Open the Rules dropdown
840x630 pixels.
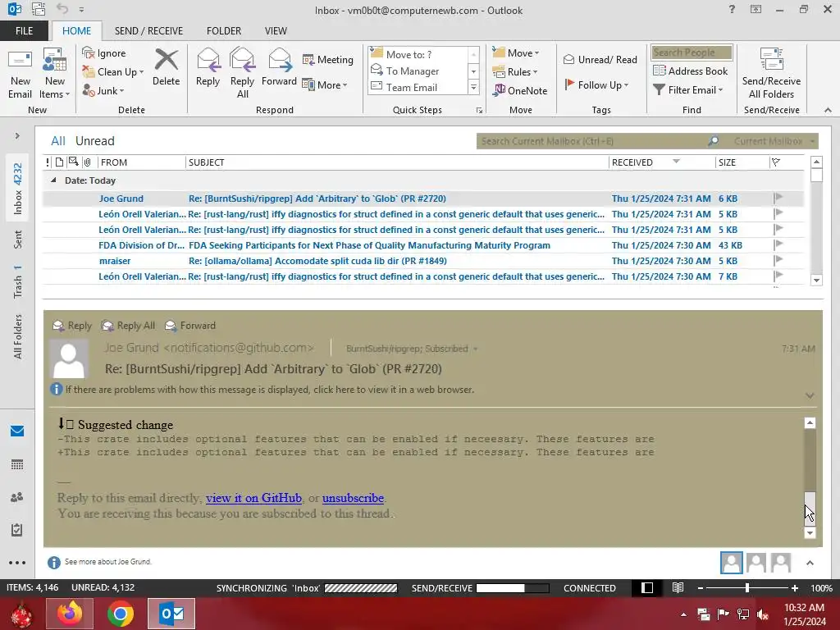click(x=515, y=72)
